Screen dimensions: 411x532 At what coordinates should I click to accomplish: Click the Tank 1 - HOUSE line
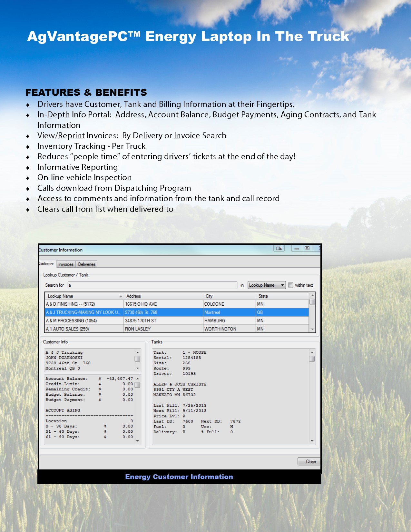click(x=180, y=352)
